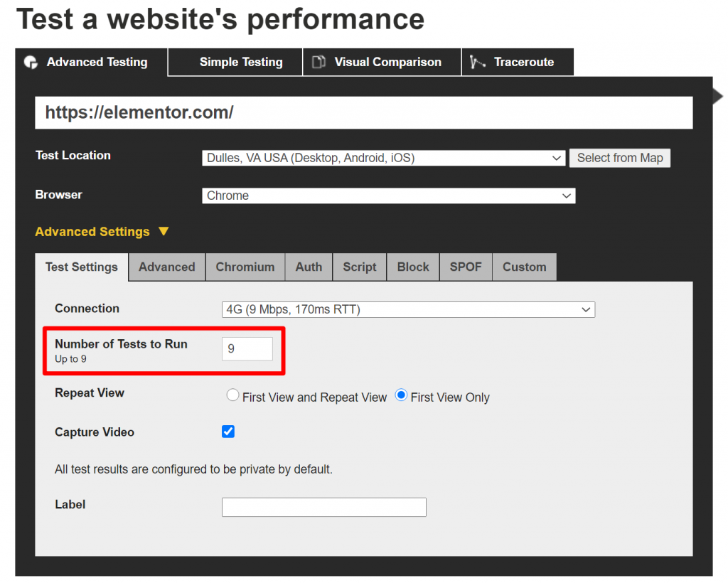Screen dimensions: 728x583
Task: Switch to the Simple Testing tab
Action: tap(240, 63)
